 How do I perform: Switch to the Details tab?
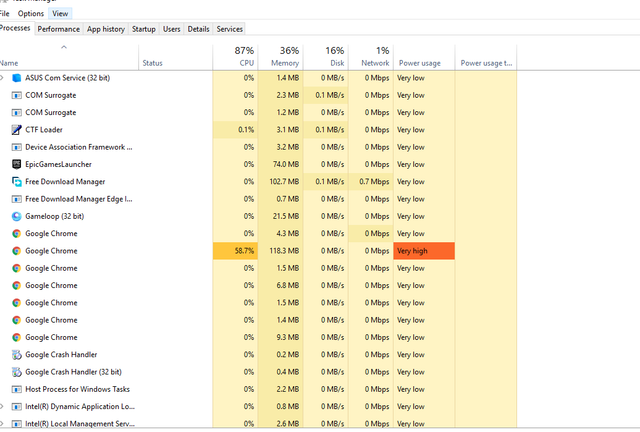[198, 29]
